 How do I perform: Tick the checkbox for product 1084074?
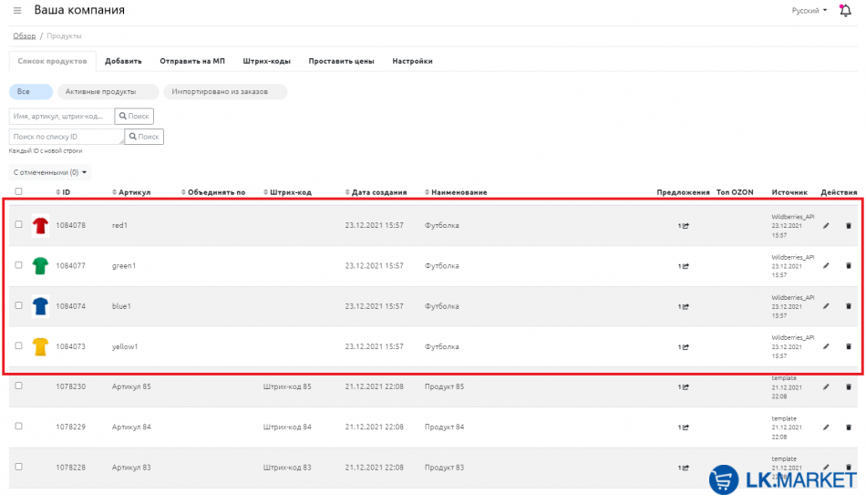pyautogui.click(x=18, y=305)
